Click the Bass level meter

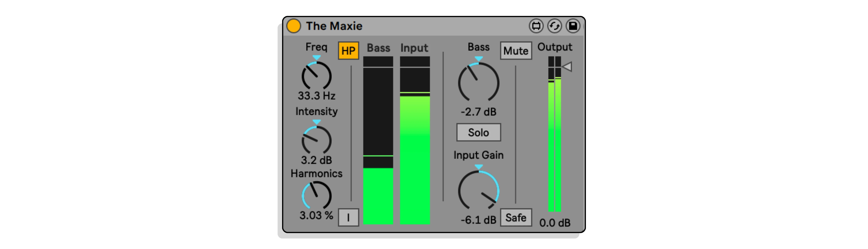coord(378,140)
